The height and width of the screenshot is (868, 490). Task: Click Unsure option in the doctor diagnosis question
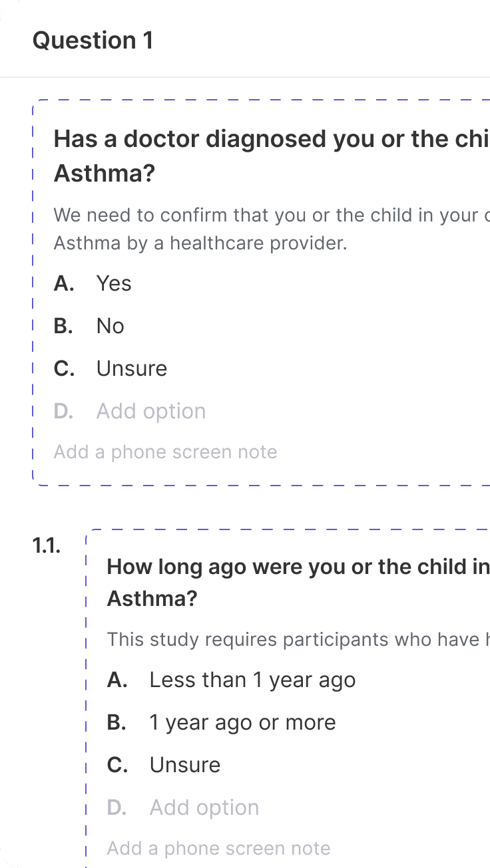click(132, 368)
